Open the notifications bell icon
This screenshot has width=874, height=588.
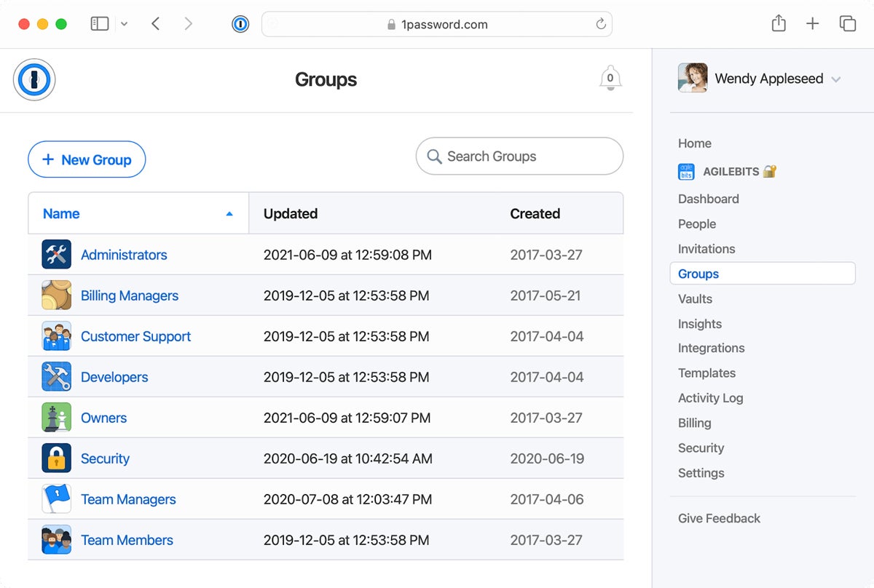pyautogui.click(x=610, y=79)
